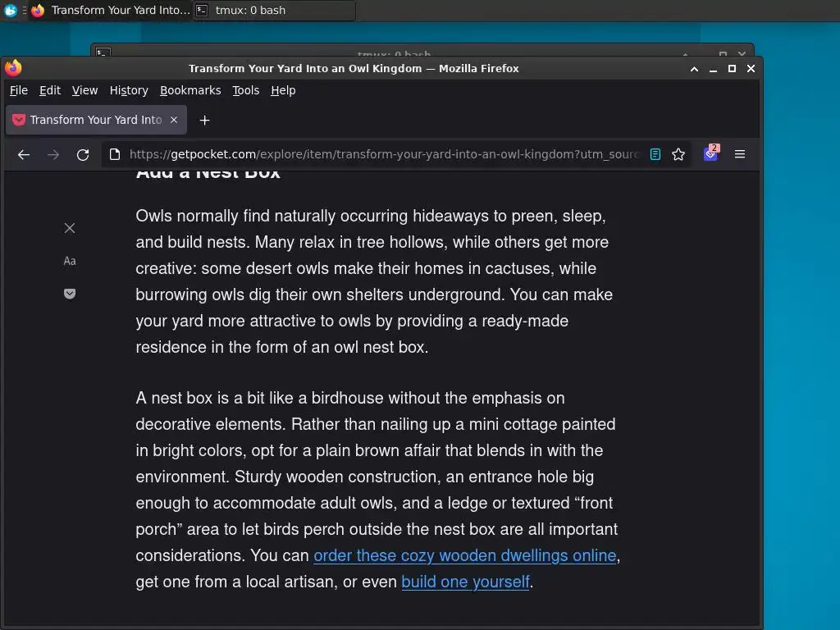
Task: Open the History menu
Action: [129, 90]
